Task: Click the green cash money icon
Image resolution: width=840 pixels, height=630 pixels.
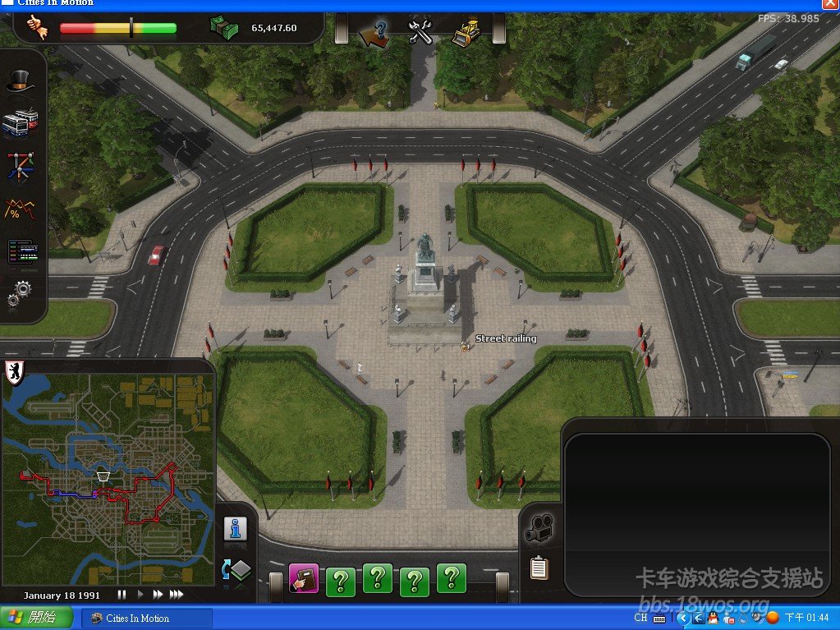Action: pos(224,27)
